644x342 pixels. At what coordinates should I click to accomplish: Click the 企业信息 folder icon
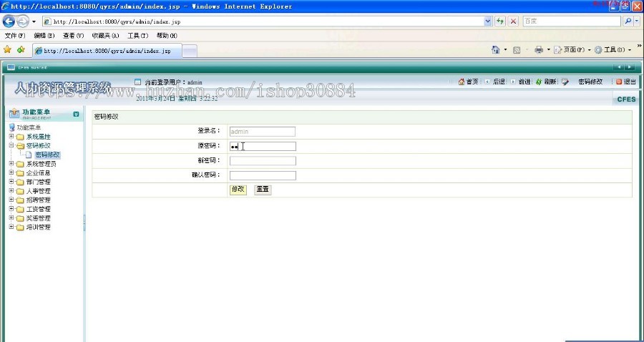point(20,173)
